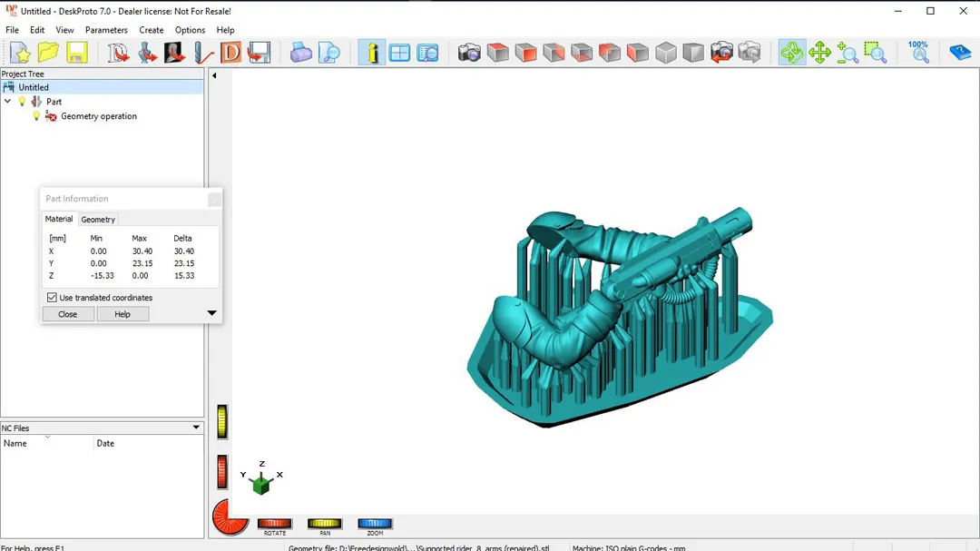Select the Part tree item label
980x551 pixels.
point(54,102)
